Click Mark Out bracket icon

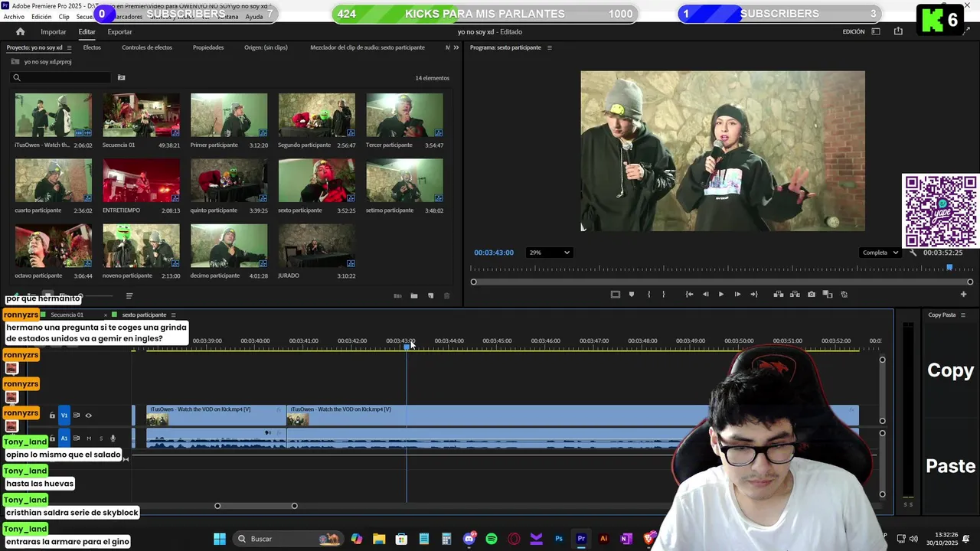coord(663,294)
